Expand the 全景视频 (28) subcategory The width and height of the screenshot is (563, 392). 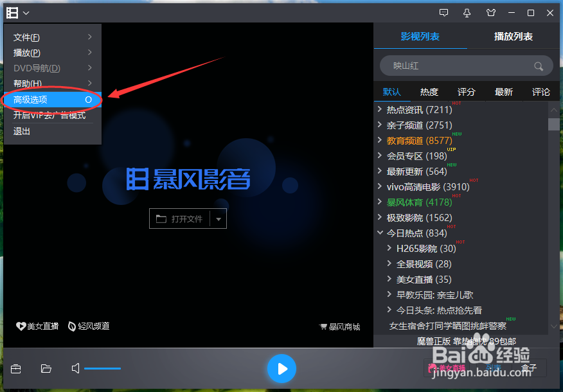[389, 263]
